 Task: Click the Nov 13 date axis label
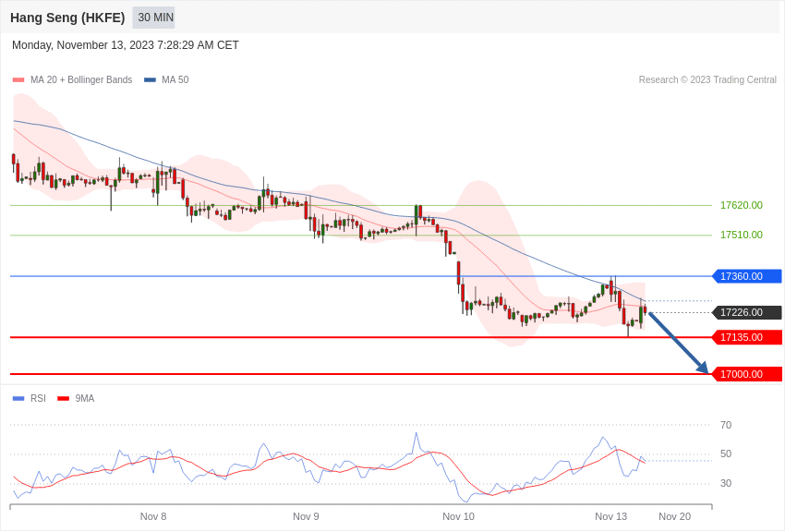[610, 516]
